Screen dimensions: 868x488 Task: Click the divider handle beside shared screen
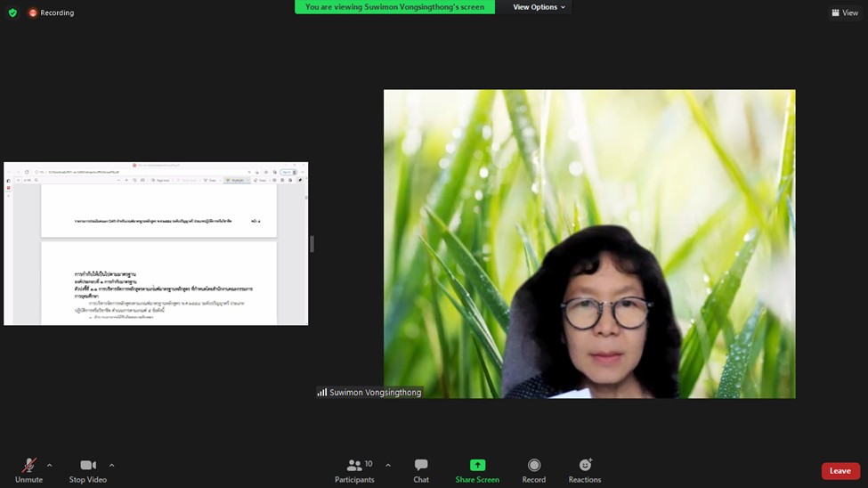(312, 243)
